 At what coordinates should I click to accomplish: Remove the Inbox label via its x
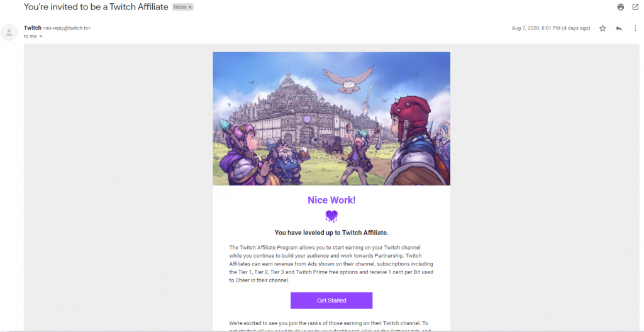pos(190,7)
